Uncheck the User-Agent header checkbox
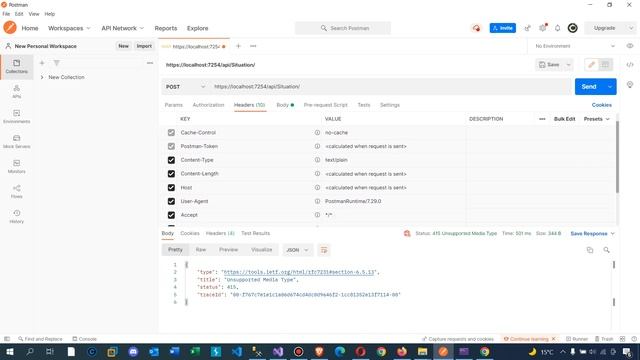This screenshot has width=640, height=360. pyautogui.click(x=171, y=201)
